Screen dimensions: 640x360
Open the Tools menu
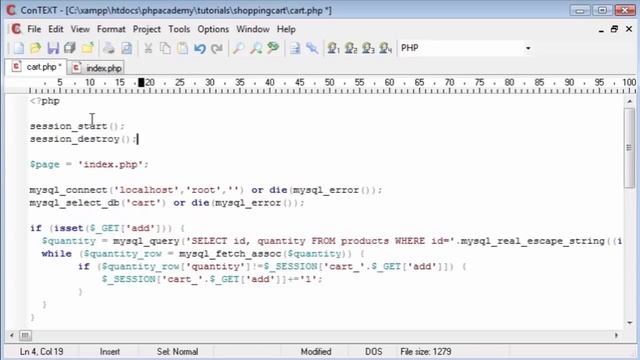(179, 29)
